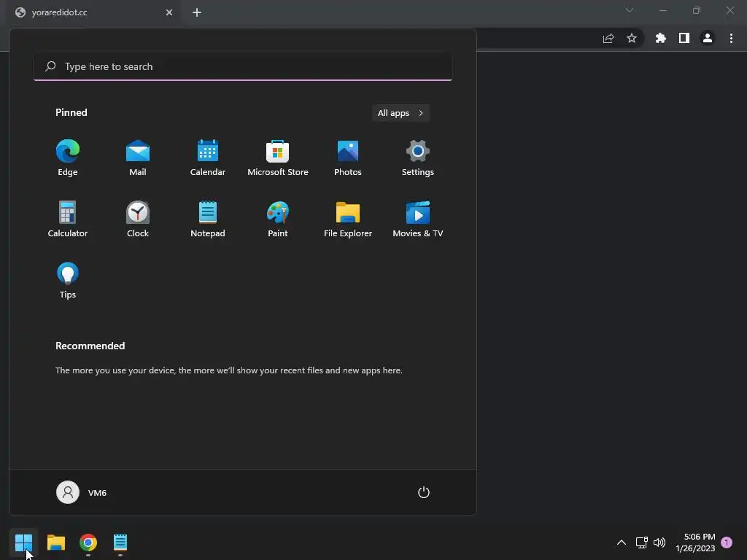Open Chrome profile menu

(708, 38)
